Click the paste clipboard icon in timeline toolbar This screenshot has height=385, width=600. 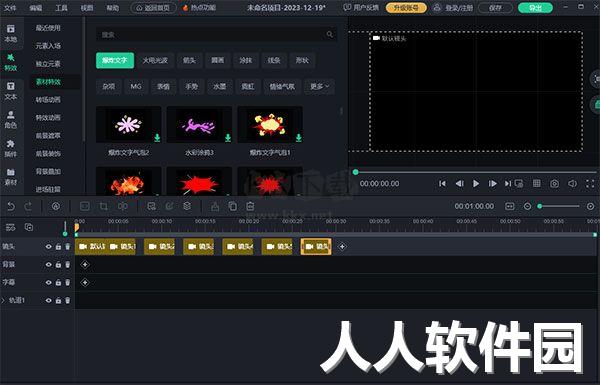pos(250,206)
